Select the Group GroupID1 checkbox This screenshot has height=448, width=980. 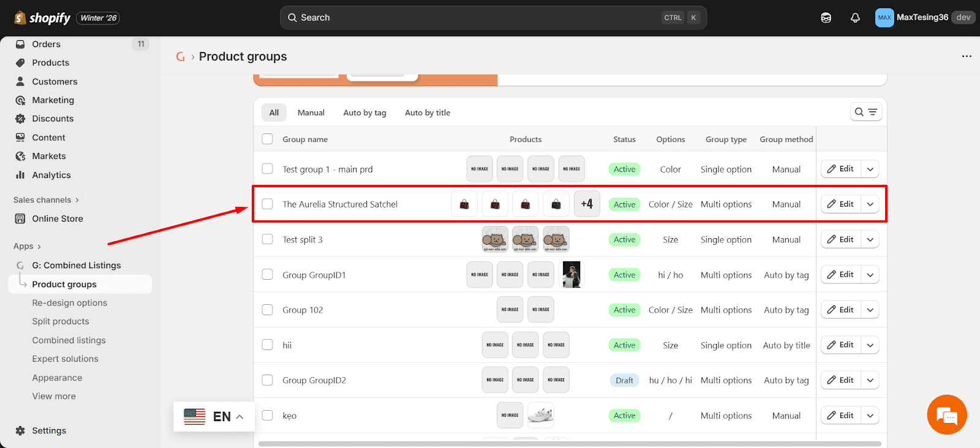268,274
